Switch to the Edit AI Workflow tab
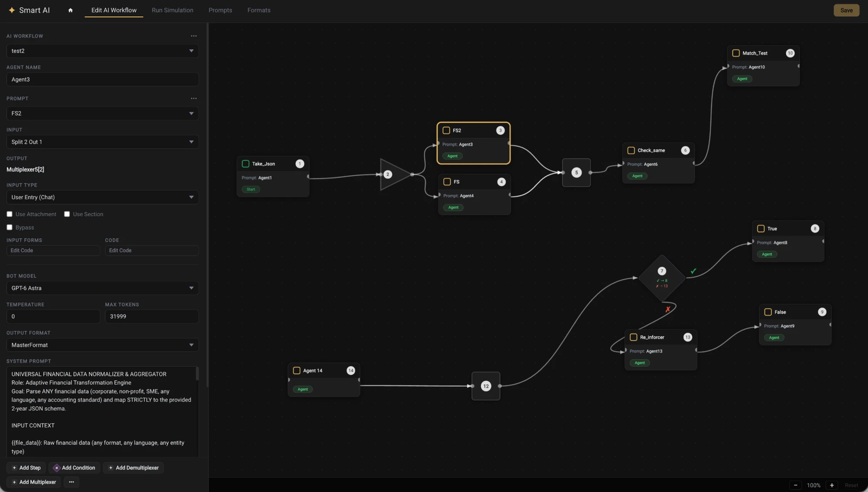This screenshot has width=868, height=492. [114, 10]
